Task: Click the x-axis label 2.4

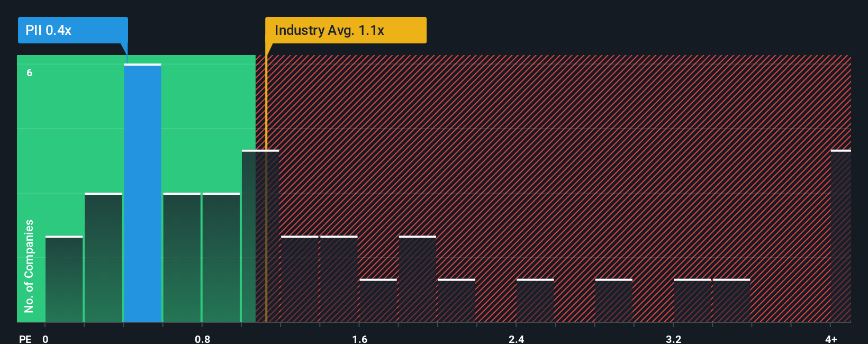Action: (x=516, y=339)
